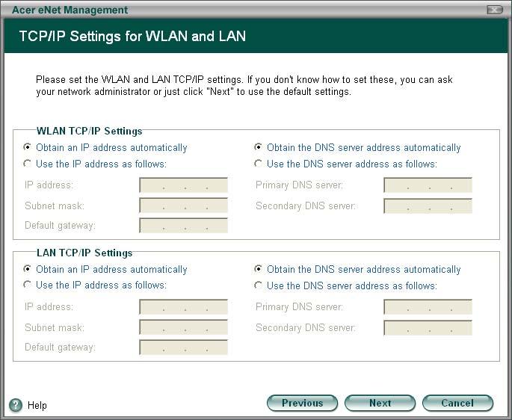Click the LAN Primary DNS server field
Screen dimensions: 512x420
(x=428, y=307)
